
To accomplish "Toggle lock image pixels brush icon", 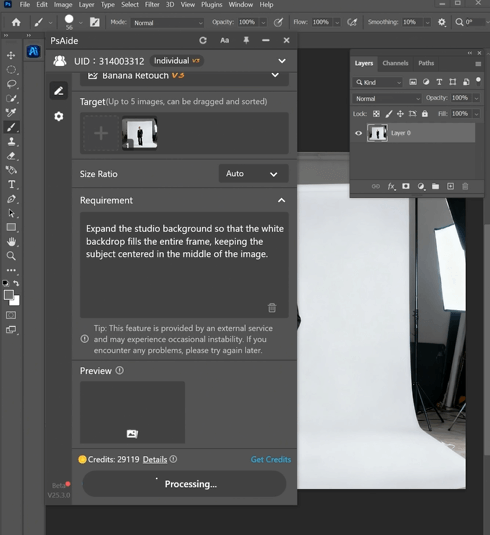I will point(389,114).
